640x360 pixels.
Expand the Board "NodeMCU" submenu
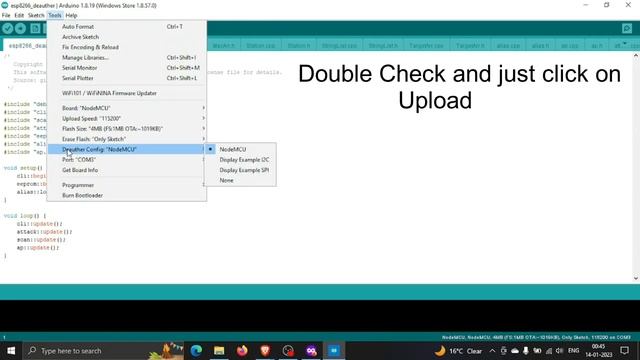tap(127, 108)
